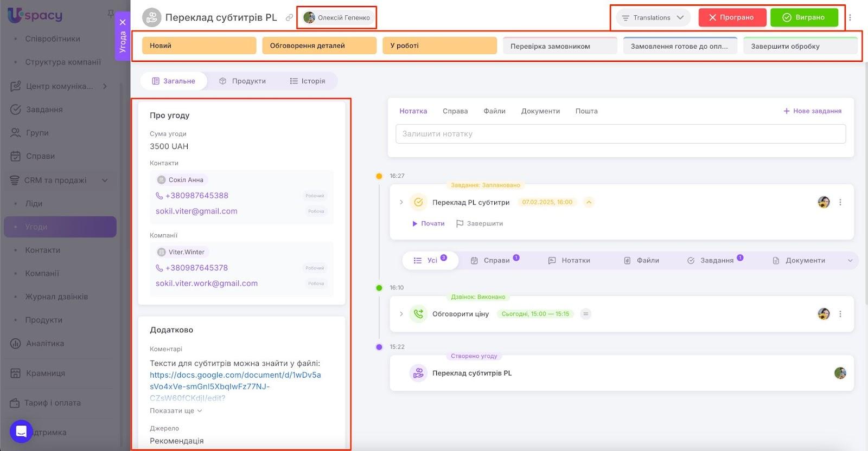Click the copy deal link icon
Screen dimensions: 868x451
click(x=289, y=17)
